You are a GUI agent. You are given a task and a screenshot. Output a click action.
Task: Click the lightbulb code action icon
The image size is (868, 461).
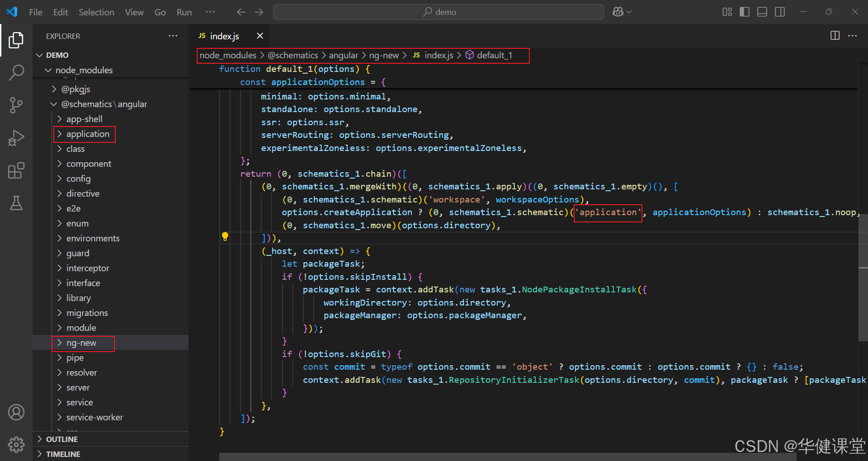tap(225, 237)
